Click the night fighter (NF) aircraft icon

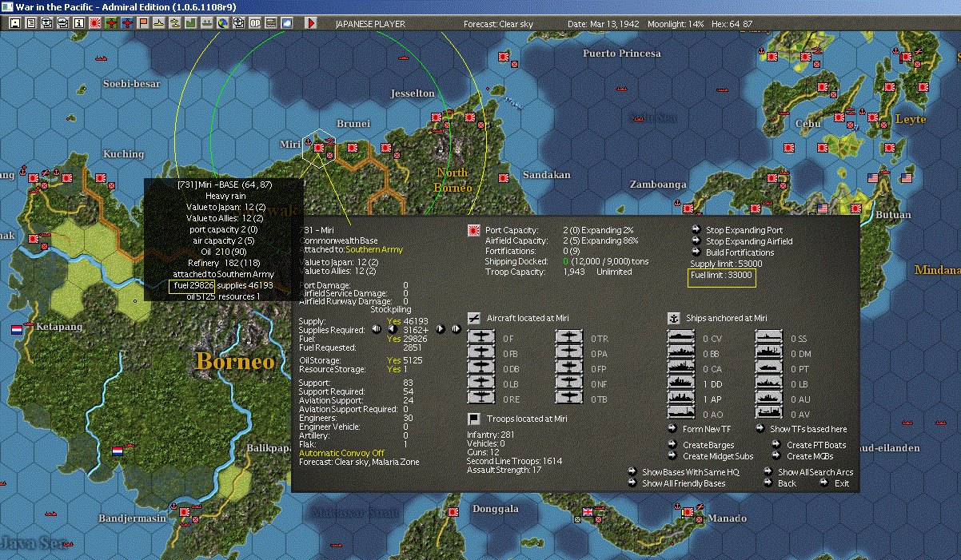[571, 383]
